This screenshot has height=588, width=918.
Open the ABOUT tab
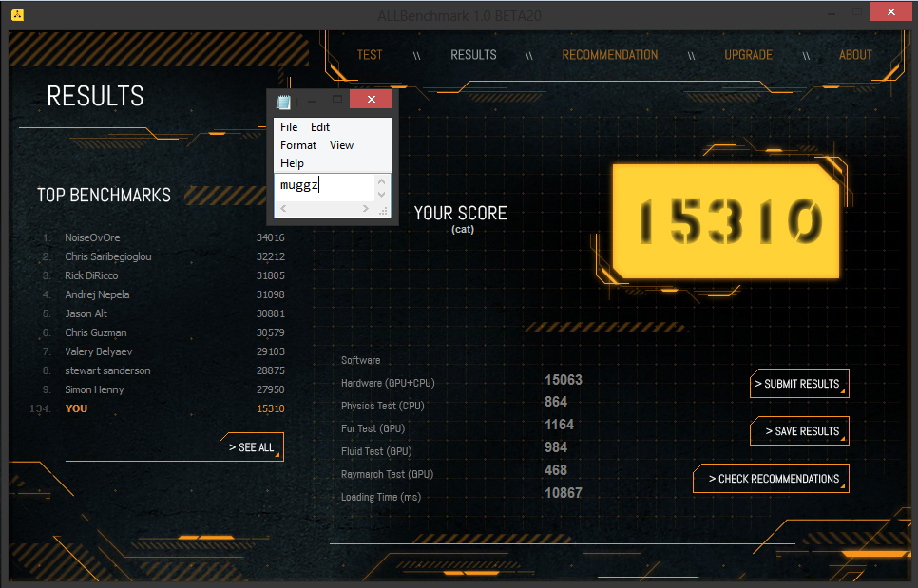pos(855,55)
